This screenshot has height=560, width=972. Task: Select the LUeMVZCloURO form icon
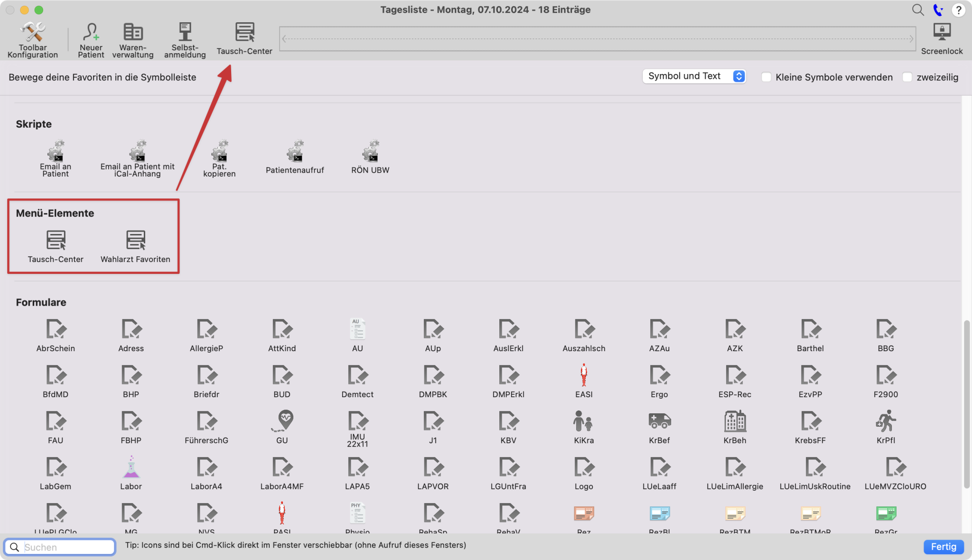point(895,473)
